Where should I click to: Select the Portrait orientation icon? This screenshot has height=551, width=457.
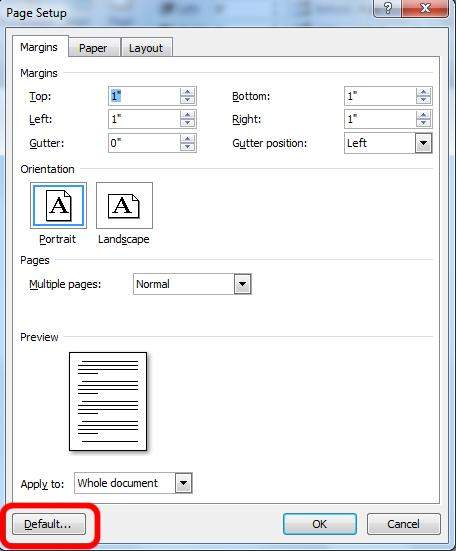point(58,205)
